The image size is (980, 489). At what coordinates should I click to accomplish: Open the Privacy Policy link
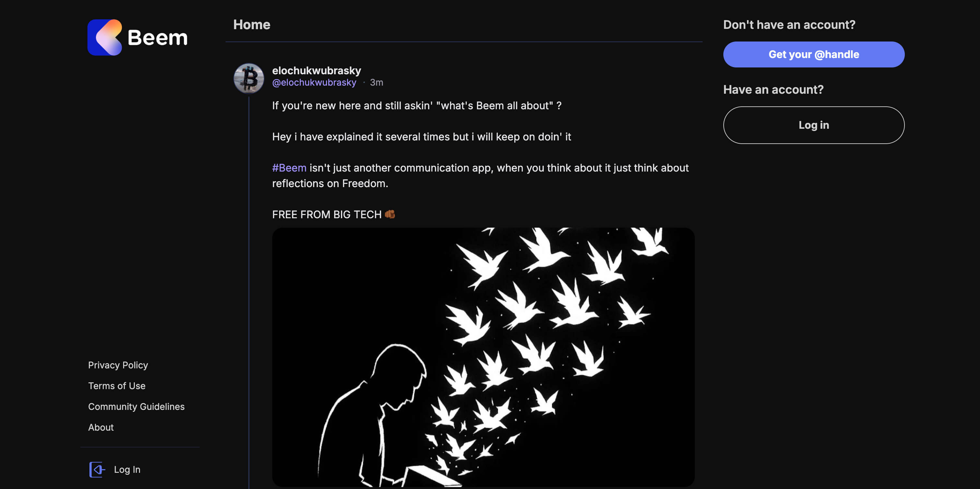[x=118, y=365]
